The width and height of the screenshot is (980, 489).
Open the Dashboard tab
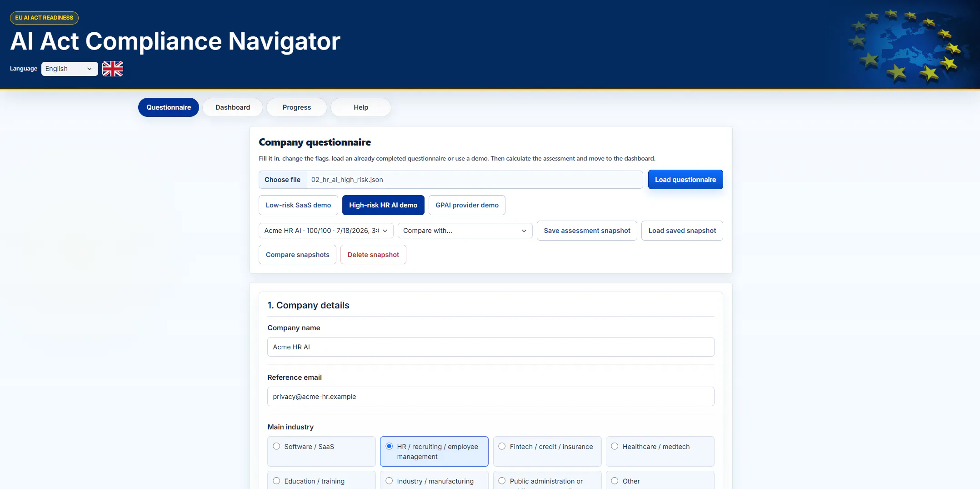(233, 107)
